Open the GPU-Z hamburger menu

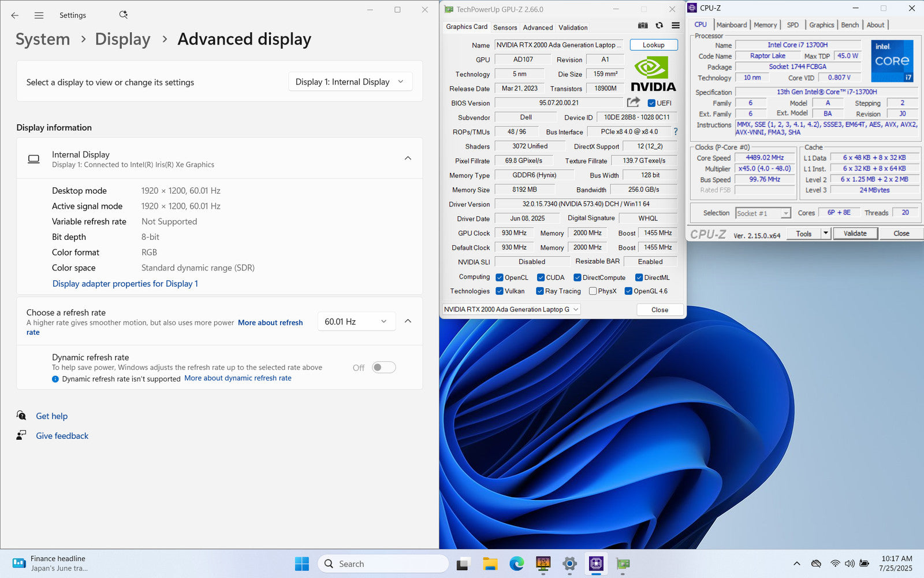(675, 25)
